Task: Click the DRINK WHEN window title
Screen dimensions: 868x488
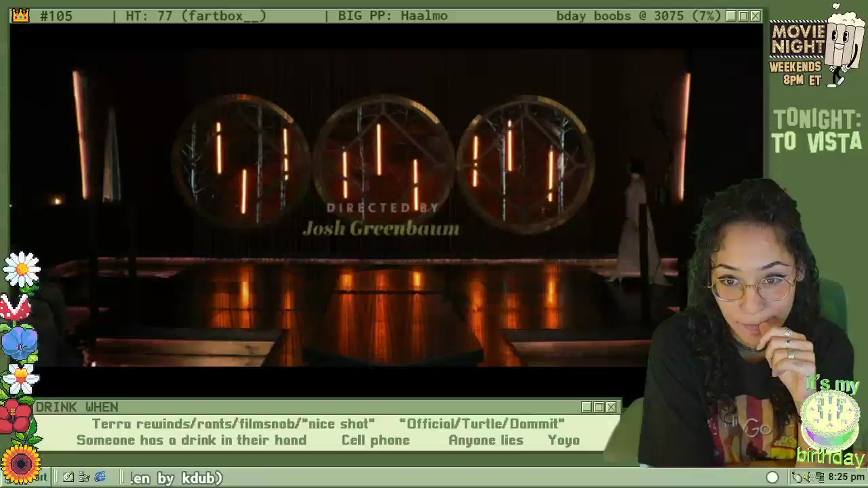Action: [x=77, y=407]
